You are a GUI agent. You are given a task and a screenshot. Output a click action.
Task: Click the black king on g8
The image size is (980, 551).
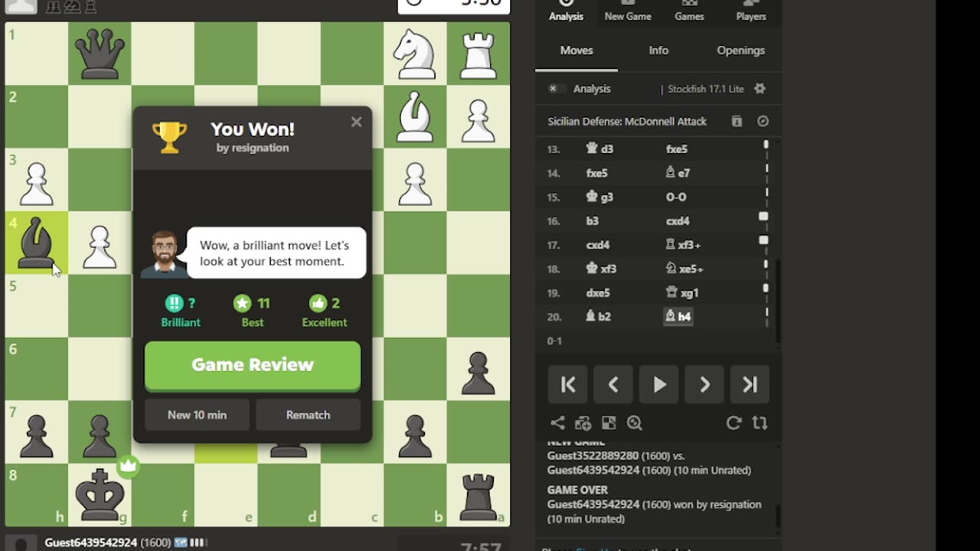point(100,496)
